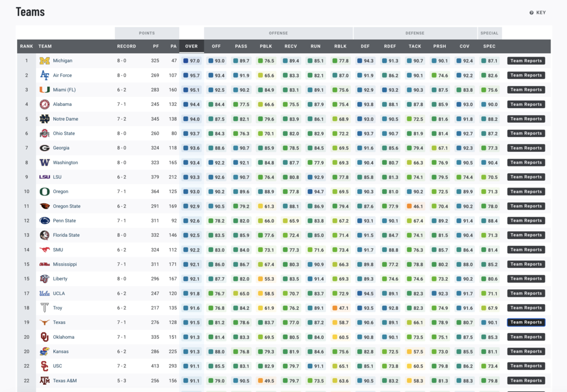Click the Alabama team logo icon
567x392 pixels.
pyautogui.click(x=44, y=104)
